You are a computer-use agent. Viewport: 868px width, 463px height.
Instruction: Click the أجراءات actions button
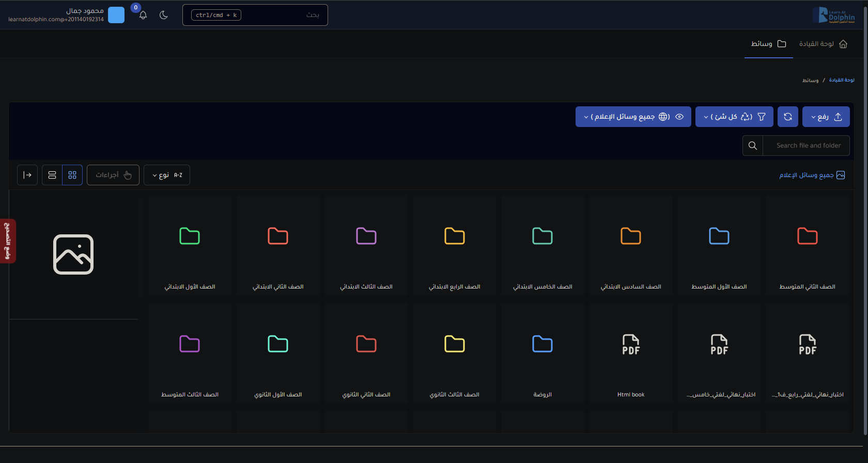click(113, 175)
